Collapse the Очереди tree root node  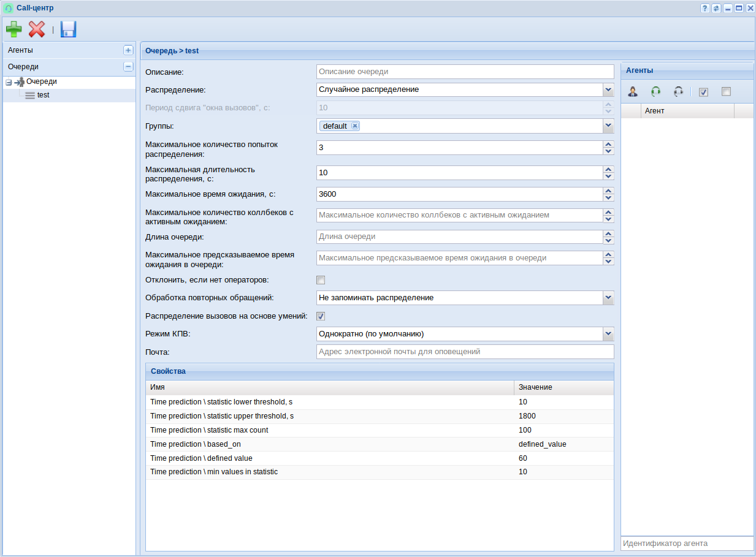9,82
